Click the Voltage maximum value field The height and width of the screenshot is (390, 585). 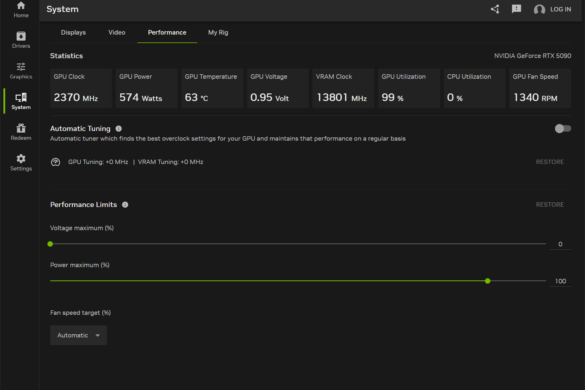point(560,244)
